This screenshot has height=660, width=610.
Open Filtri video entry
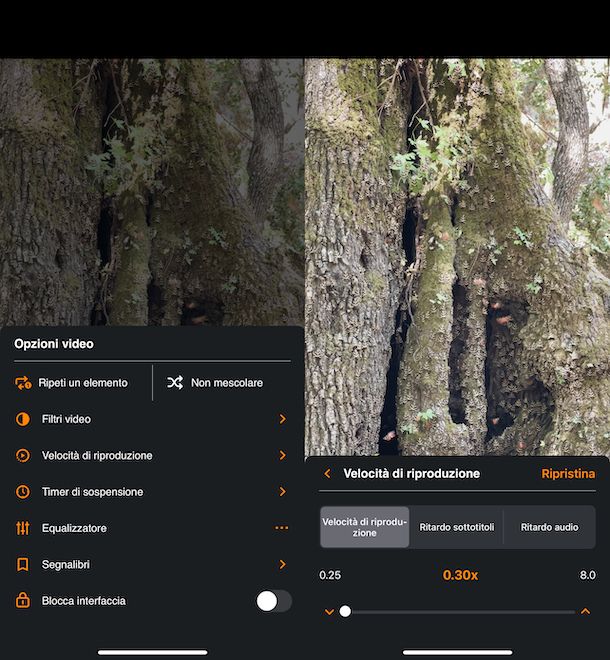152,419
